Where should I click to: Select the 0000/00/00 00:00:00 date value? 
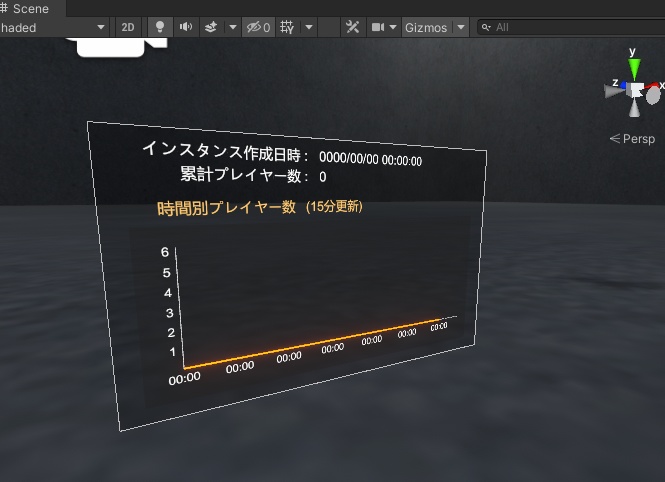(370, 159)
